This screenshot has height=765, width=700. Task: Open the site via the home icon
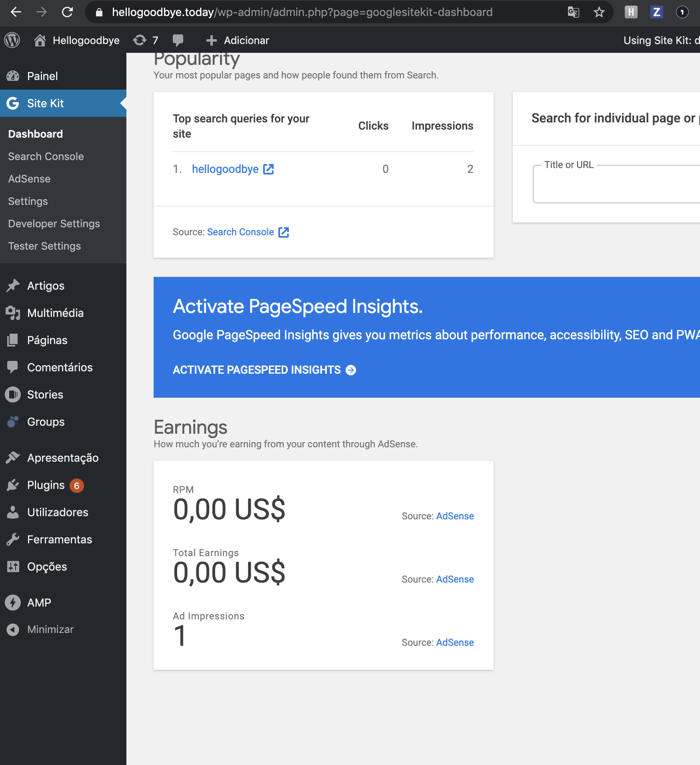[x=40, y=40]
